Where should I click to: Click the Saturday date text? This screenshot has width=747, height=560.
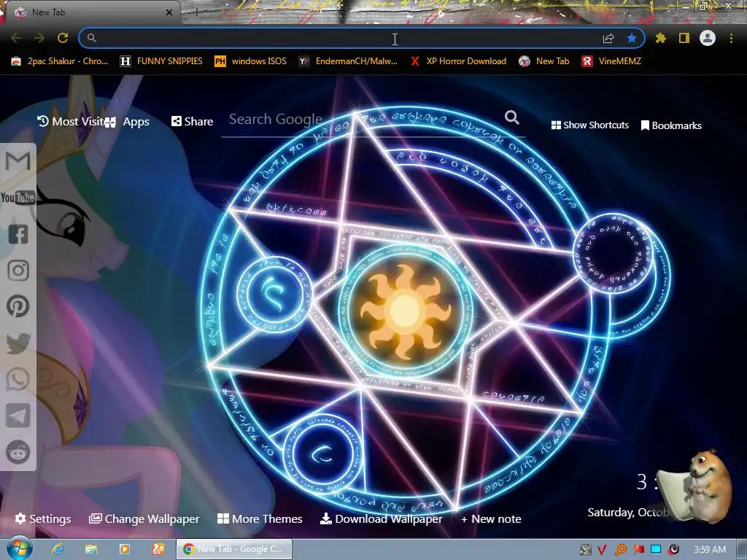click(x=628, y=513)
